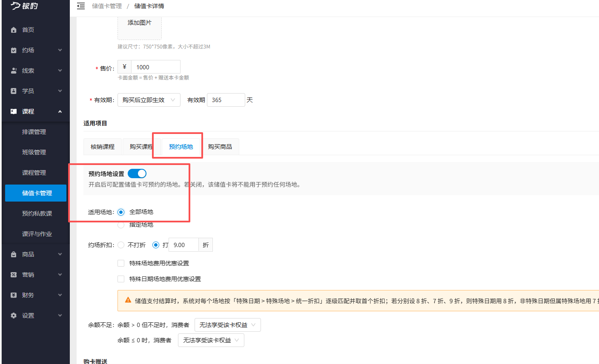
Task: Select the 商品 goods icon in sidebar
Action: coord(14,254)
